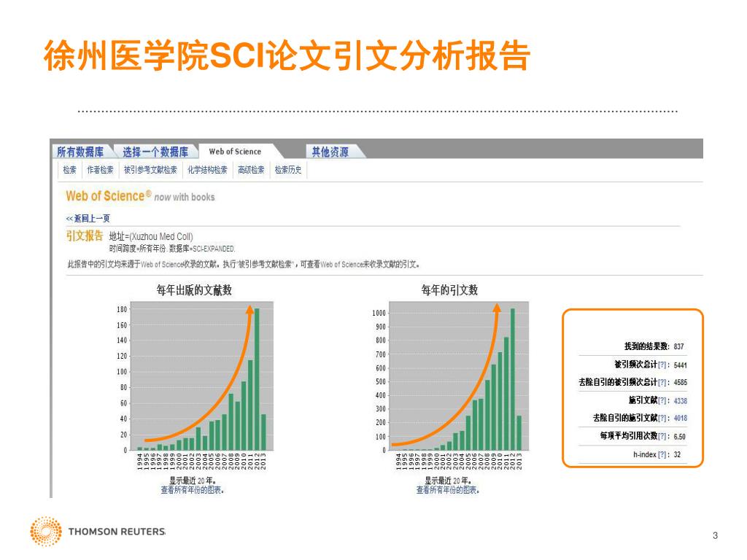Click the value 4585 in the stats box
The image size is (747, 560).
(x=681, y=382)
